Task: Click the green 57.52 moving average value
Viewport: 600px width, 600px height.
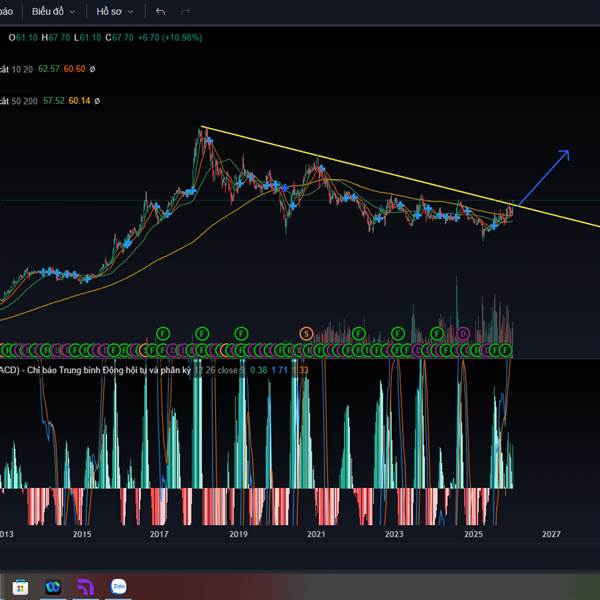Action: 54,101
